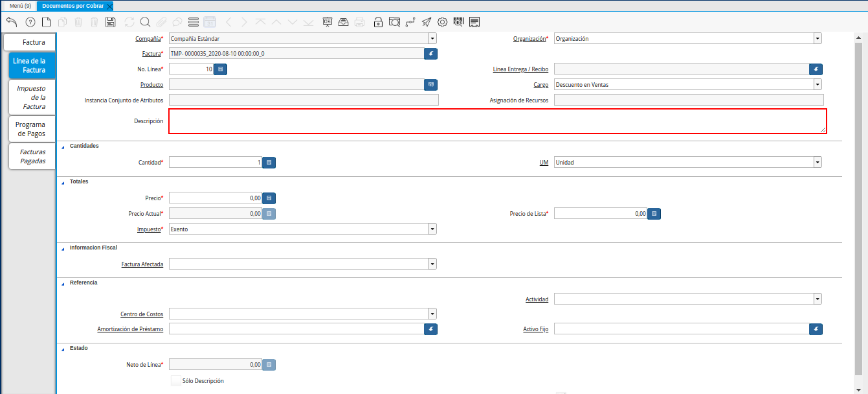
Task: Expand the Cargo dropdown list
Action: (x=818, y=84)
